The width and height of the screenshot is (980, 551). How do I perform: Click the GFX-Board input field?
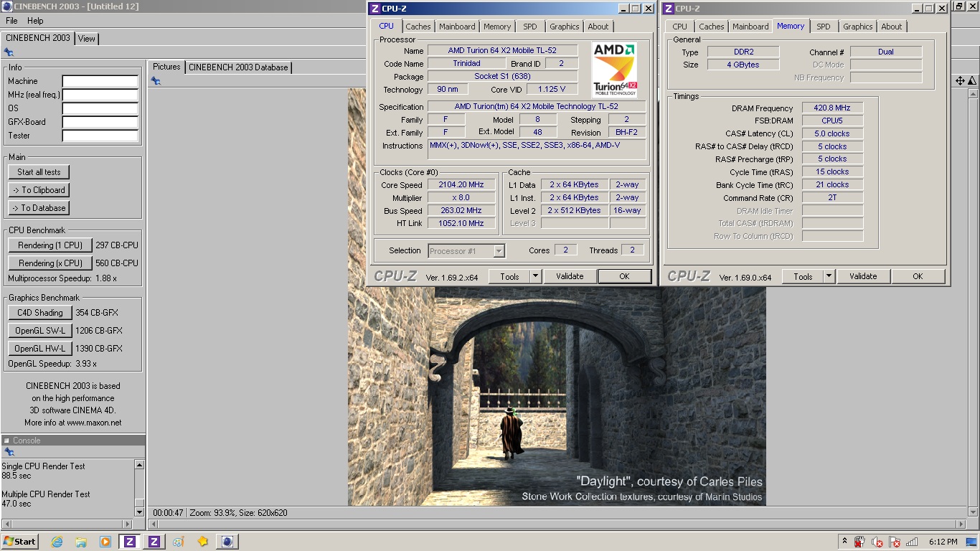click(100, 122)
